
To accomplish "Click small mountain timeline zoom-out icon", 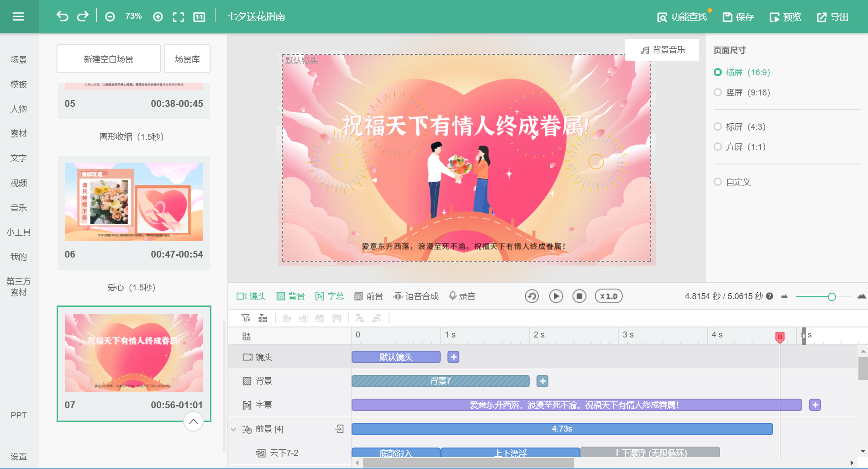I will (784, 296).
